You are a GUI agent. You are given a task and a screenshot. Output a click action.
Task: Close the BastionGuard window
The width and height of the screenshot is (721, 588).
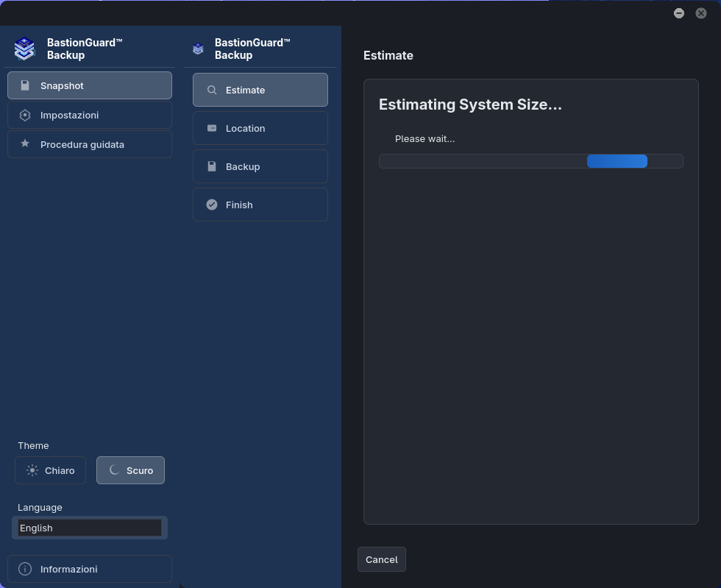click(x=701, y=13)
